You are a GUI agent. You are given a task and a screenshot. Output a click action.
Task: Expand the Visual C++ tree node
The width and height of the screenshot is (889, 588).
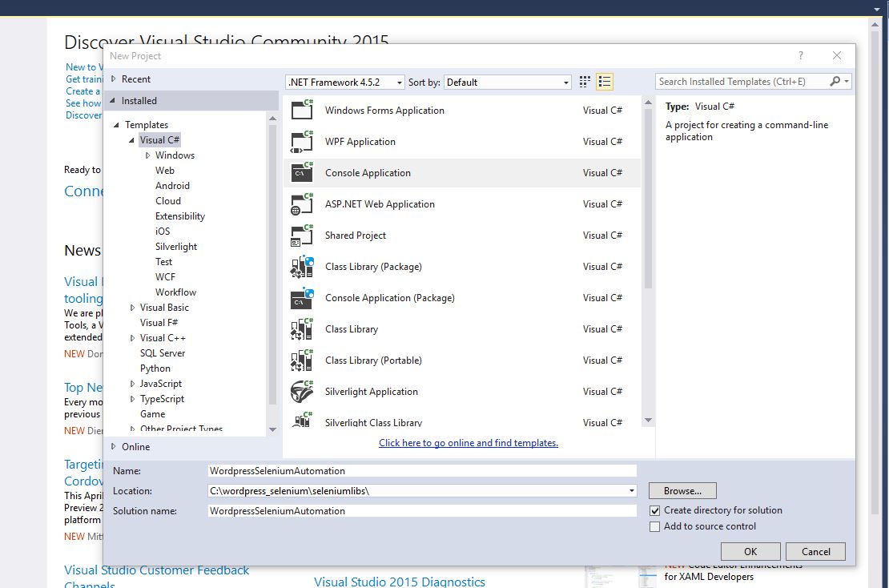coord(132,338)
